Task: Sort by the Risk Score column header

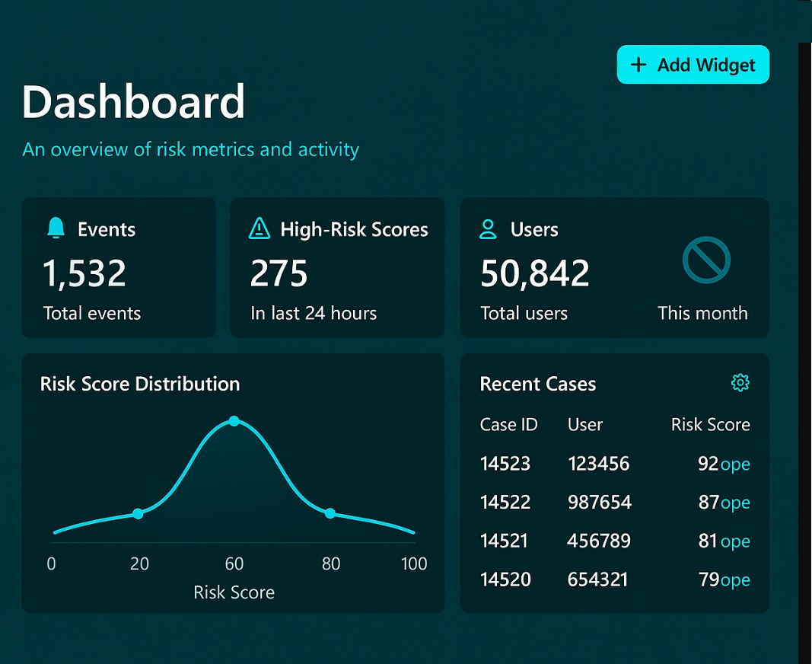Action: tap(710, 425)
